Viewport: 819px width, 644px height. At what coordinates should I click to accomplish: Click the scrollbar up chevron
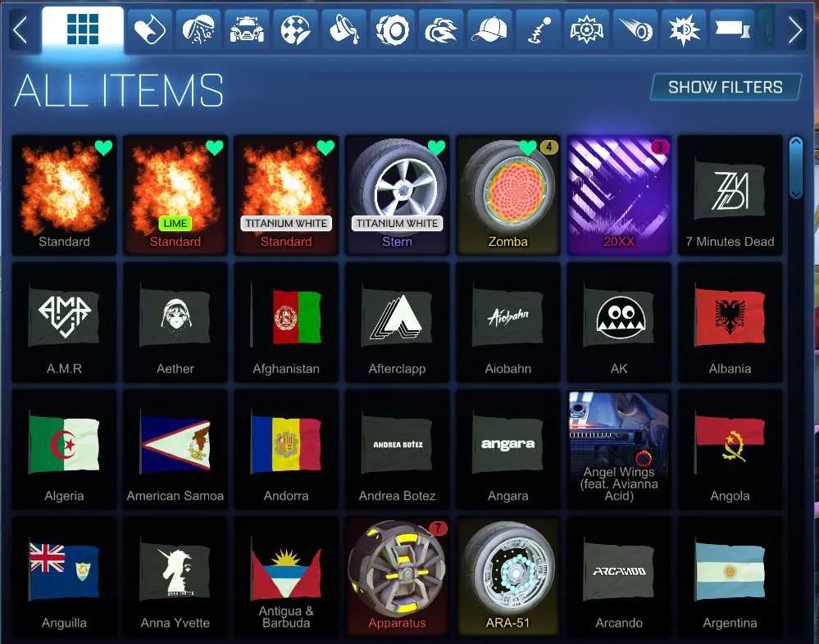point(795,141)
